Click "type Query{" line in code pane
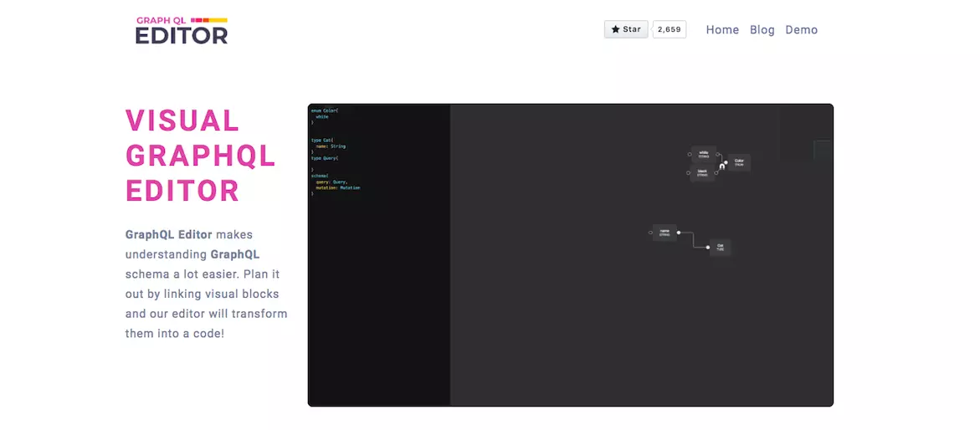Viewport: 980px width, 430px height. click(x=325, y=158)
